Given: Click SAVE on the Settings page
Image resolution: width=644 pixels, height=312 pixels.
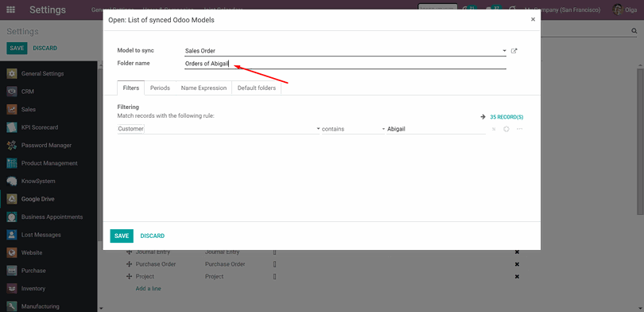Looking at the screenshot, I should click(17, 48).
